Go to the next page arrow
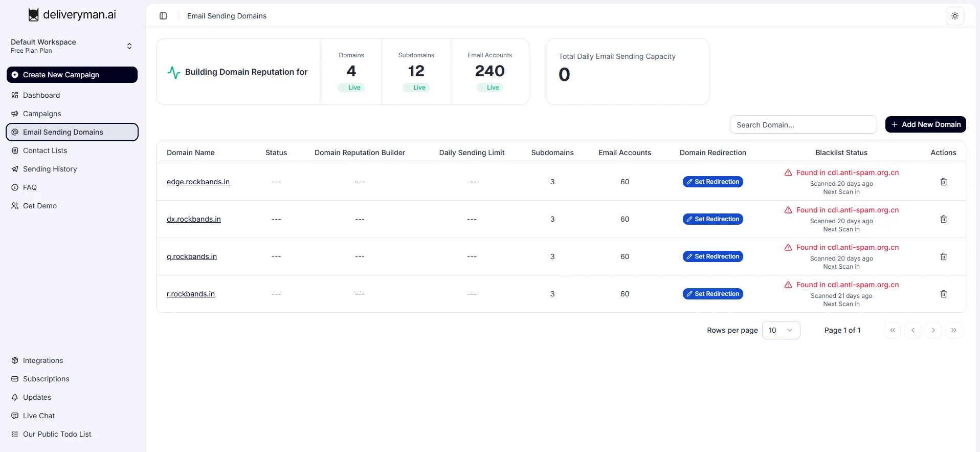This screenshot has width=980, height=452. tap(933, 330)
